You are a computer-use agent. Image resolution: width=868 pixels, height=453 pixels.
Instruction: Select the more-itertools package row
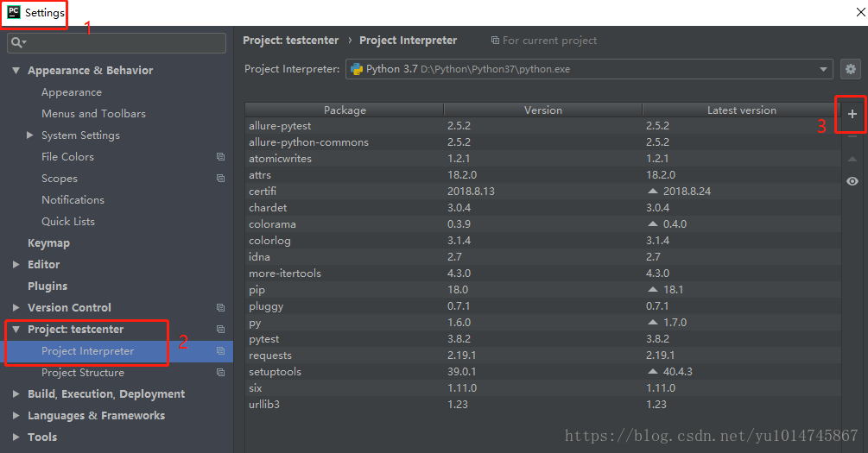[543, 274]
